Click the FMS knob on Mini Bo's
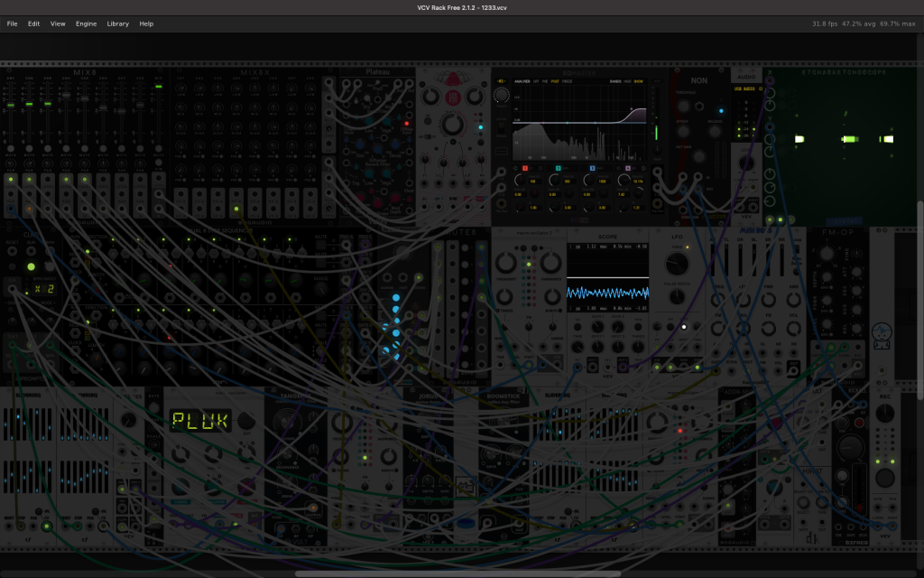The image size is (924, 578). pyautogui.click(x=769, y=300)
